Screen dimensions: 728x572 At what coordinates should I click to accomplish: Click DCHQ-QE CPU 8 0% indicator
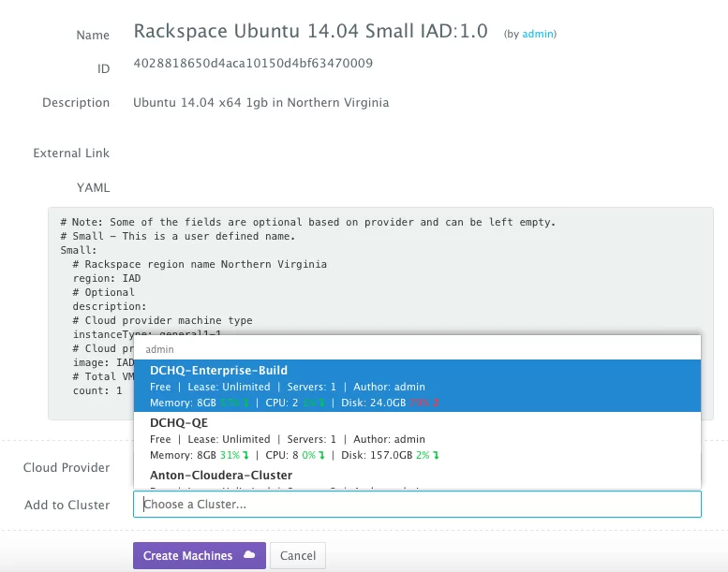[295, 455]
